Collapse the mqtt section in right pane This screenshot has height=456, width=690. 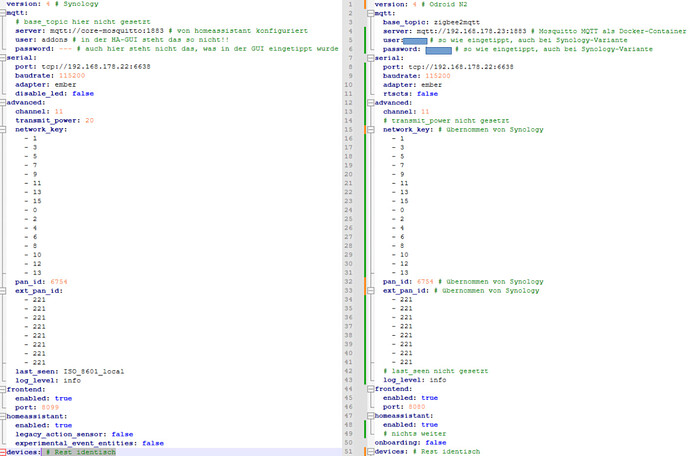pos(369,13)
